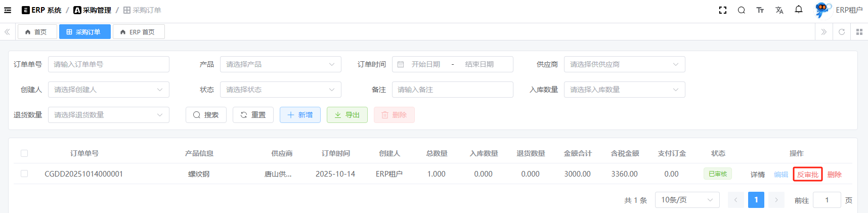Switch to the ERP 首页 tab
This screenshot has height=213, width=868.
[138, 32]
